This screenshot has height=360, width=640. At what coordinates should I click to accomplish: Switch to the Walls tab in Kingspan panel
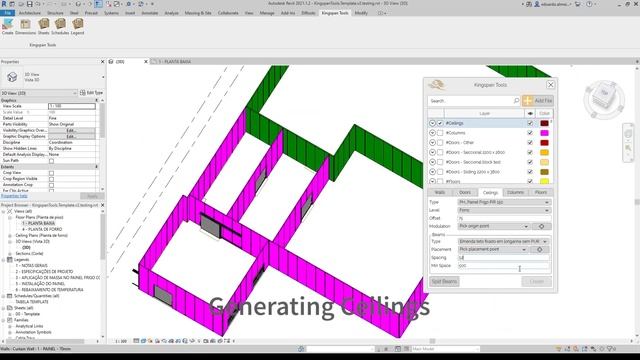(x=440, y=192)
